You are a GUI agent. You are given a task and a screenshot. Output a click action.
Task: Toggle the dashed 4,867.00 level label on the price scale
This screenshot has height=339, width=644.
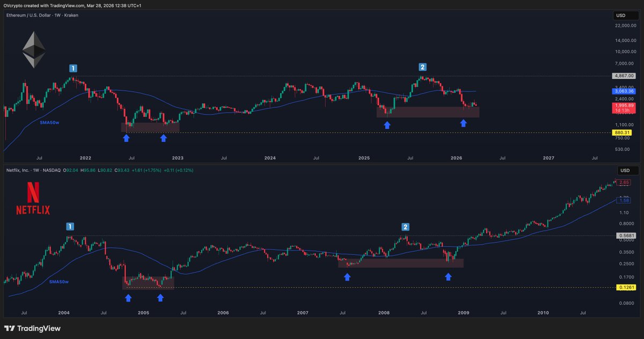pos(625,76)
